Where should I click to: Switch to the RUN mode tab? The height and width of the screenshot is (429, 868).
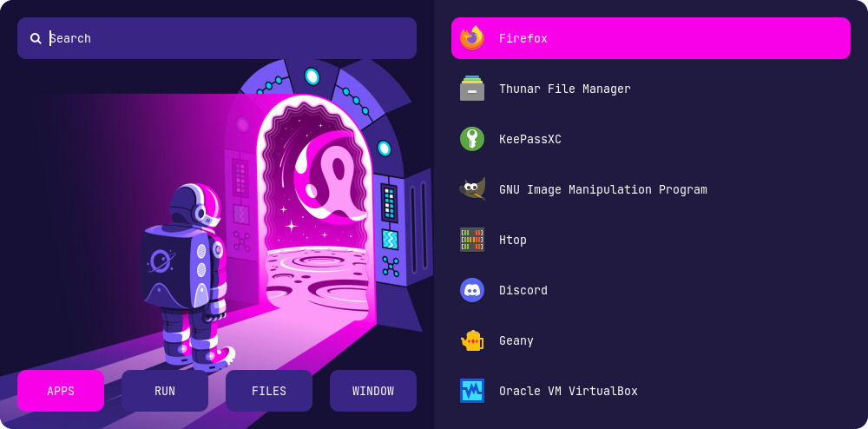tap(165, 391)
